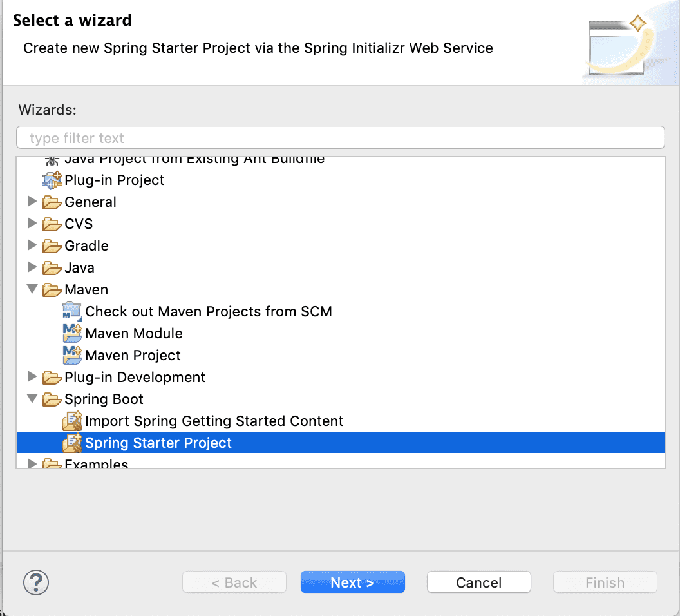Expand the Plug-in Development category

pyautogui.click(x=32, y=377)
